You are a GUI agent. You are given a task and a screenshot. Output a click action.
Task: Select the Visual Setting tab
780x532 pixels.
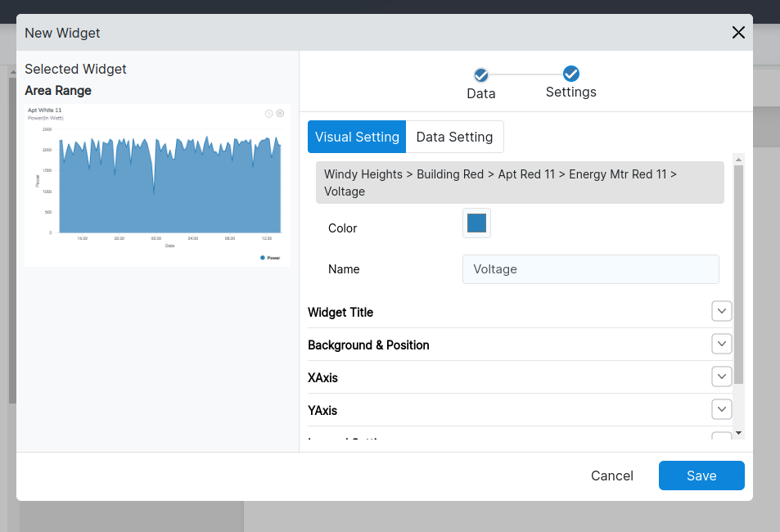coord(356,137)
